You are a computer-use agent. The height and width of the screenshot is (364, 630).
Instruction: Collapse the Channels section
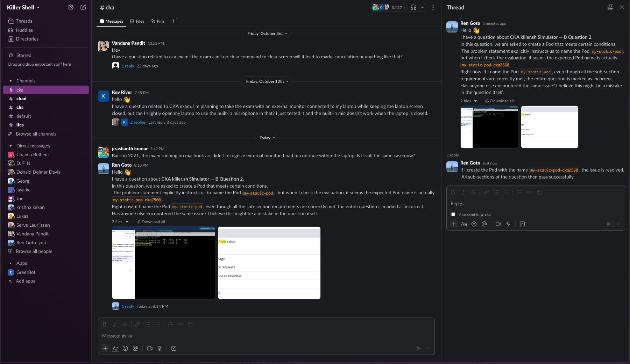pyautogui.click(x=10, y=81)
